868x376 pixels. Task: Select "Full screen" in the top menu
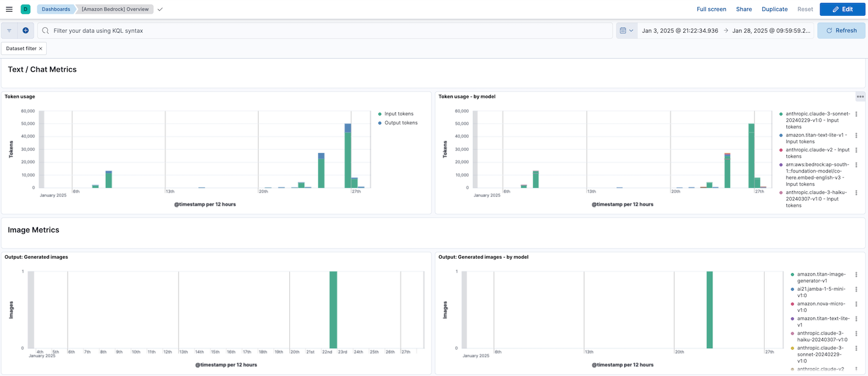click(711, 9)
